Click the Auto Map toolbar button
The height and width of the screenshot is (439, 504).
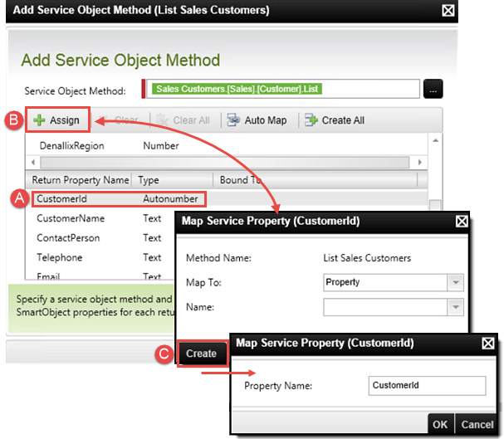(257, 120)
